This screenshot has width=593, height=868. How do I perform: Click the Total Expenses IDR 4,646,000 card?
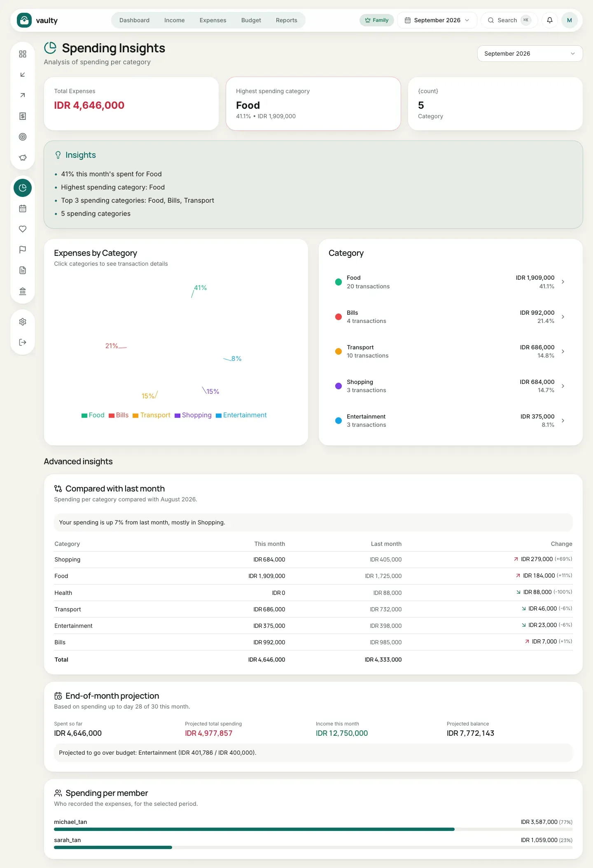point(131,104)
